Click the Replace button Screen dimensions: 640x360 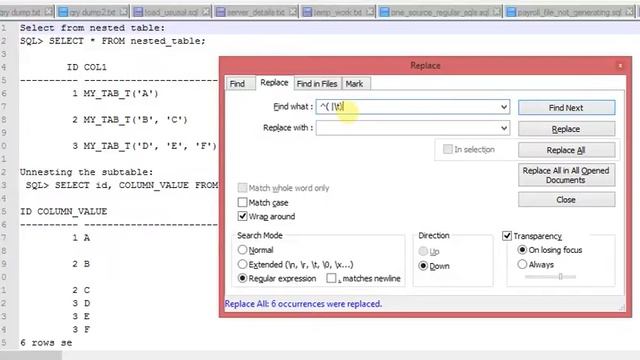pos(567,129)
